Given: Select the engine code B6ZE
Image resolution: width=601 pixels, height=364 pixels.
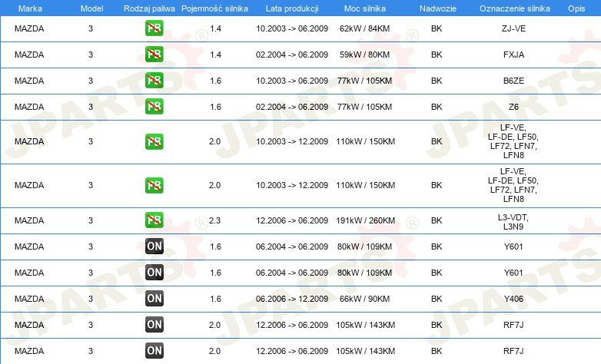Looking at the screenshot, I should (513, 81).
